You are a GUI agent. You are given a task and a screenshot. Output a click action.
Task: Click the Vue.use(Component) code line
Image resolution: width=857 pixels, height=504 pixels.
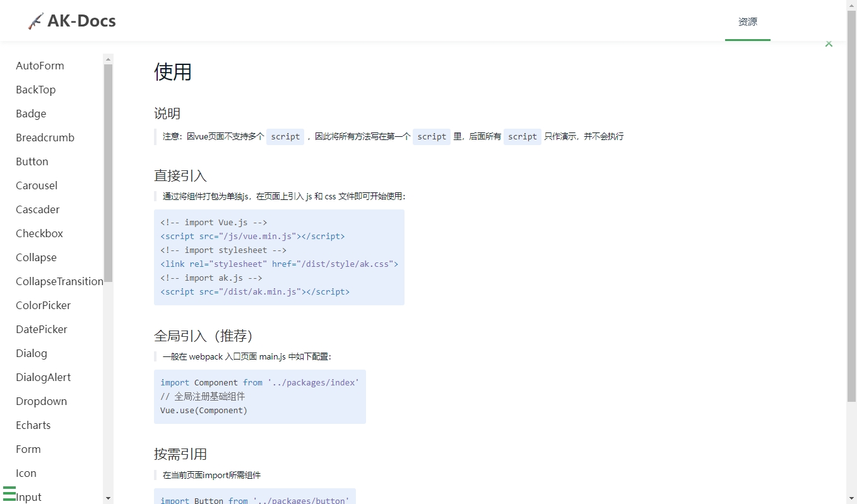[x=204, y=410]
